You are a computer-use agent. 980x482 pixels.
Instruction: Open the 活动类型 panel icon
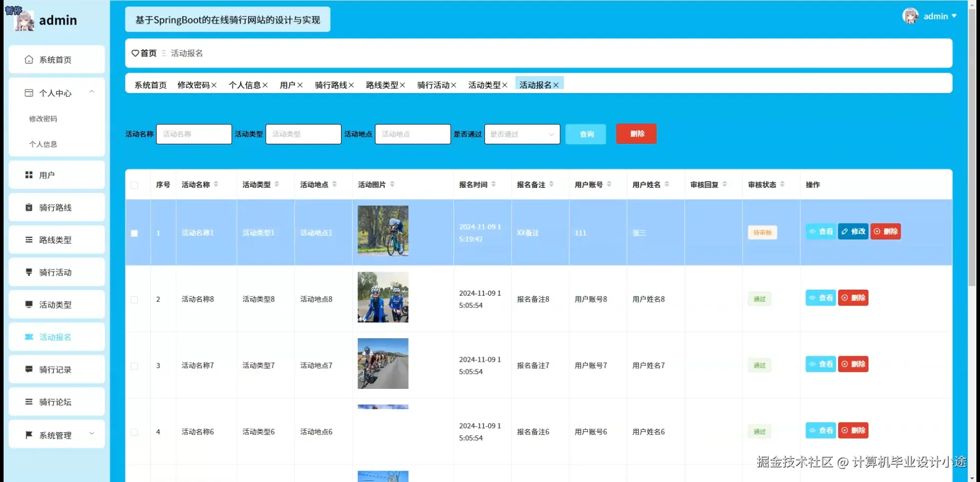pyautogui.click(x=29, y=304)
